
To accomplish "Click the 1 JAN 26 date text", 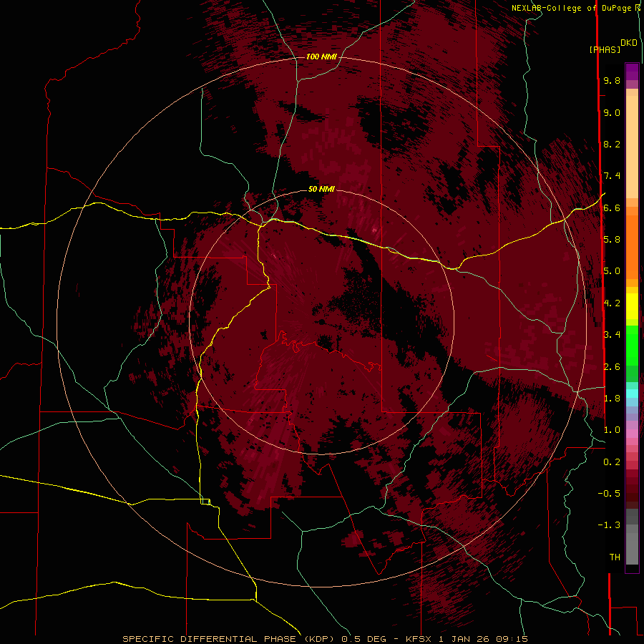I will 466,639.
